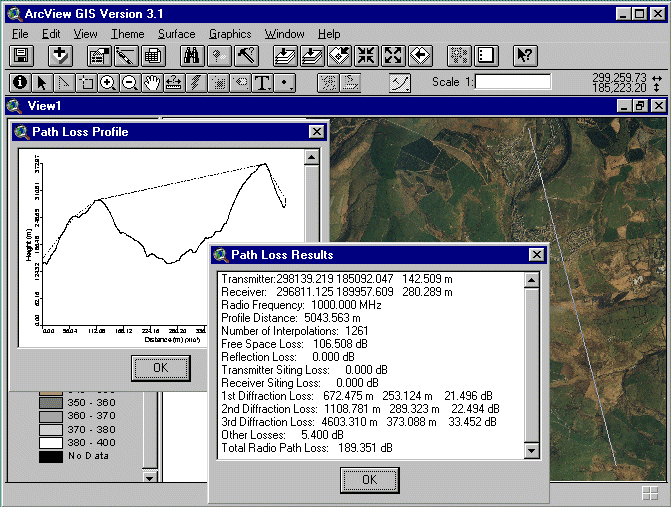
Task: Open the Theme menu
Action: (x=128, y=34)
